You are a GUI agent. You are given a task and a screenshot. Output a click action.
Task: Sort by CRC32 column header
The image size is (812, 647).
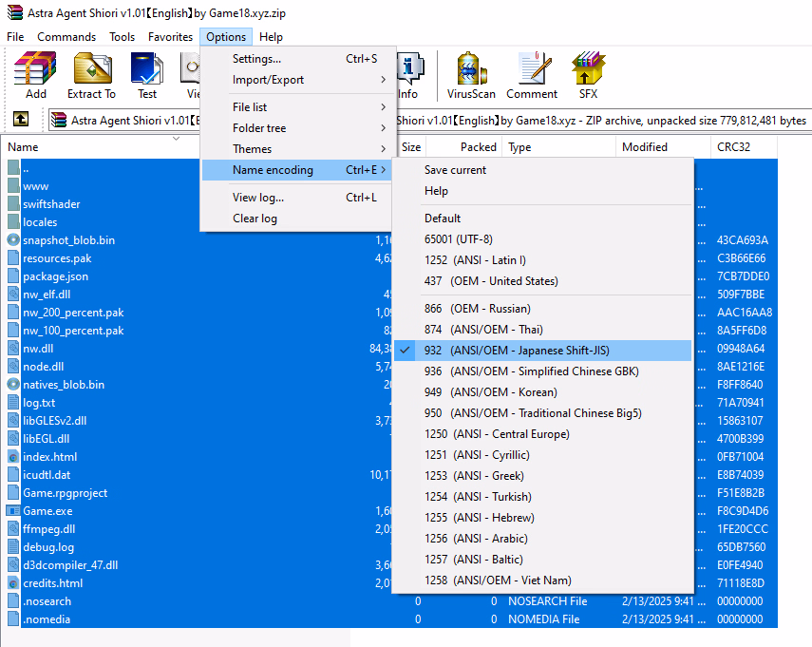coord(744,147)
